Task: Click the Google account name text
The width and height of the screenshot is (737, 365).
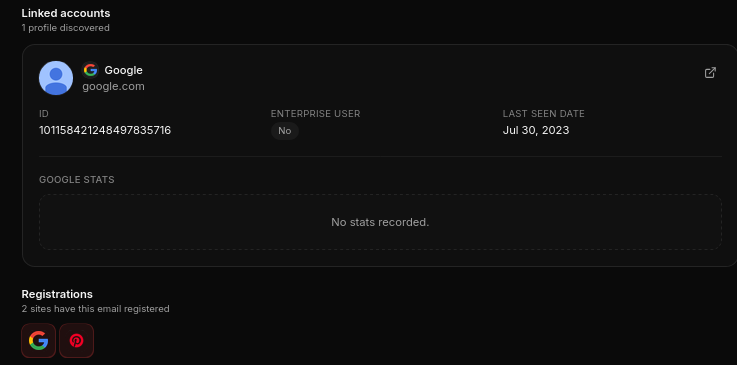Action: click(124, 70)
